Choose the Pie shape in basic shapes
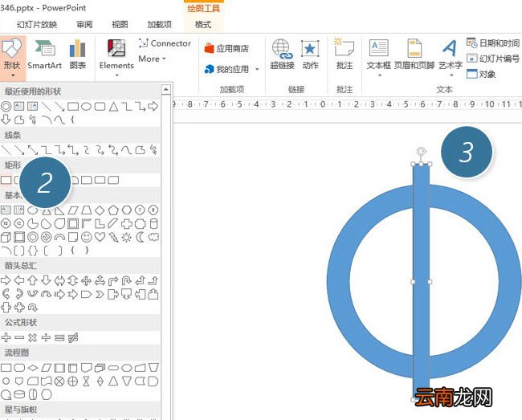The height and width of the screenshot is (420, 522). pyautogui.click(x=33, y=223)
